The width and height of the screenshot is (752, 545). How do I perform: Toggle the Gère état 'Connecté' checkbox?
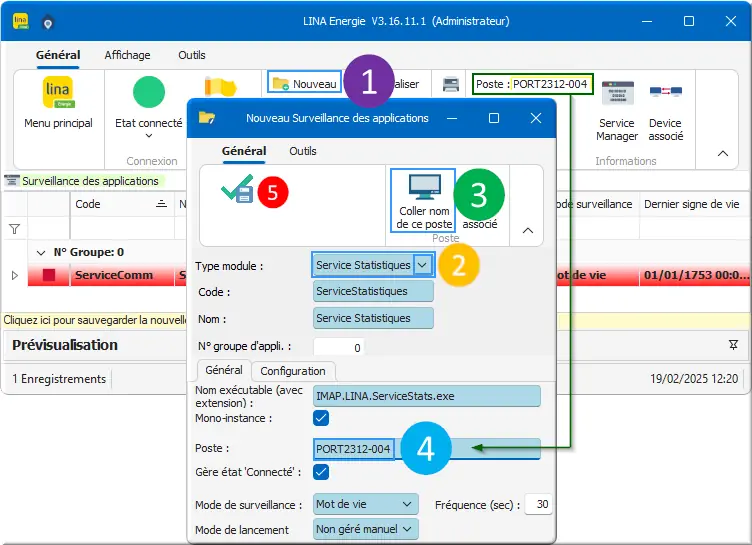[x=321, y=472]
